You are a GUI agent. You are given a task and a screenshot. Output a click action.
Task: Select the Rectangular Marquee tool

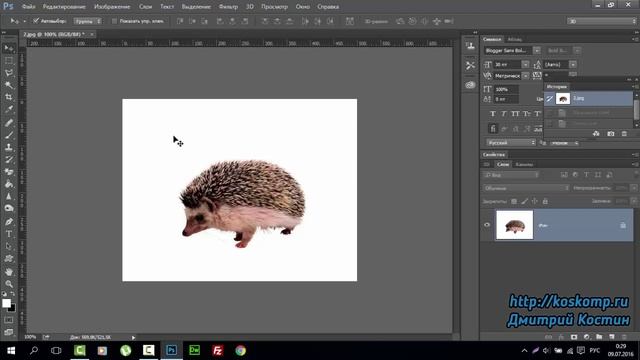pos(9,60)
